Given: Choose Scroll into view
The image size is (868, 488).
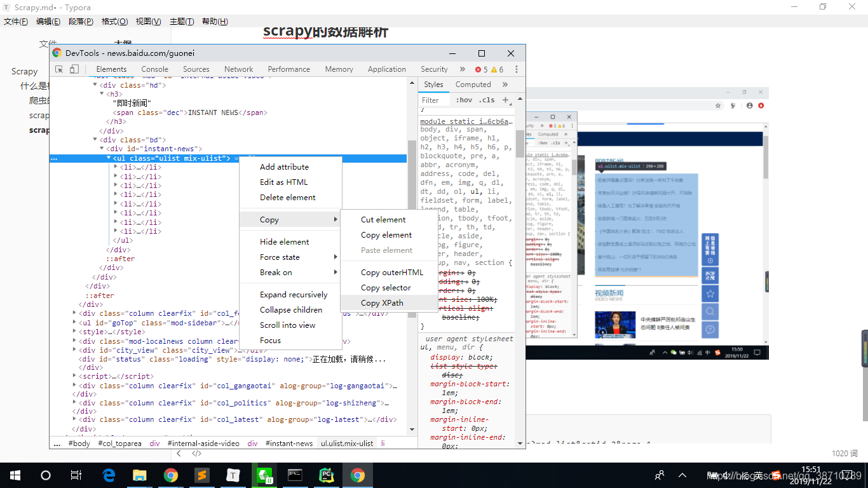Looking at the screenshot, I should [290, 325].
